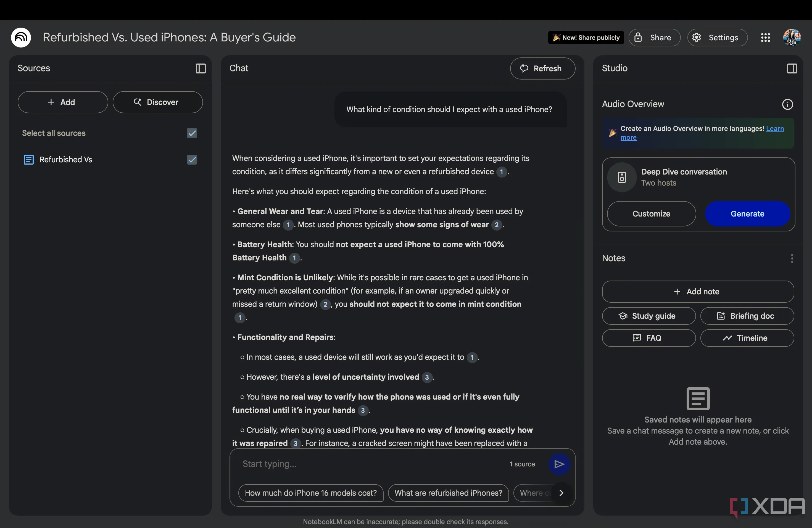Focus the Start typing input field
812x528 pixels.
point(372,464)
